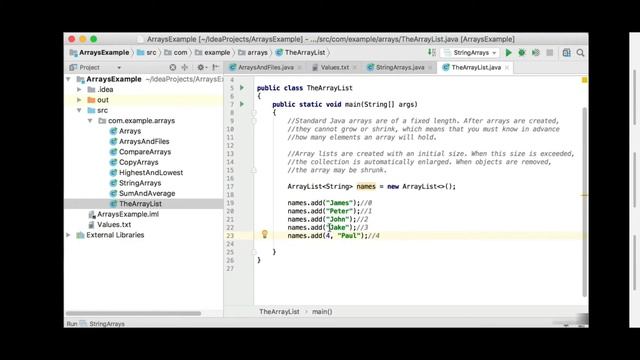Screen dimensions: 640x360
Task: Click the highlighted 'names' variable in line 17
Action: pos(366,187)
